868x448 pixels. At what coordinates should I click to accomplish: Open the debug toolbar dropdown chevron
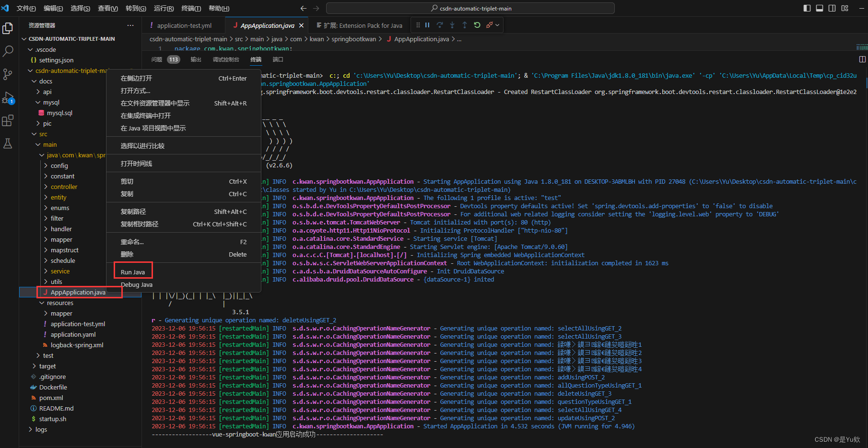coord(497,25)
